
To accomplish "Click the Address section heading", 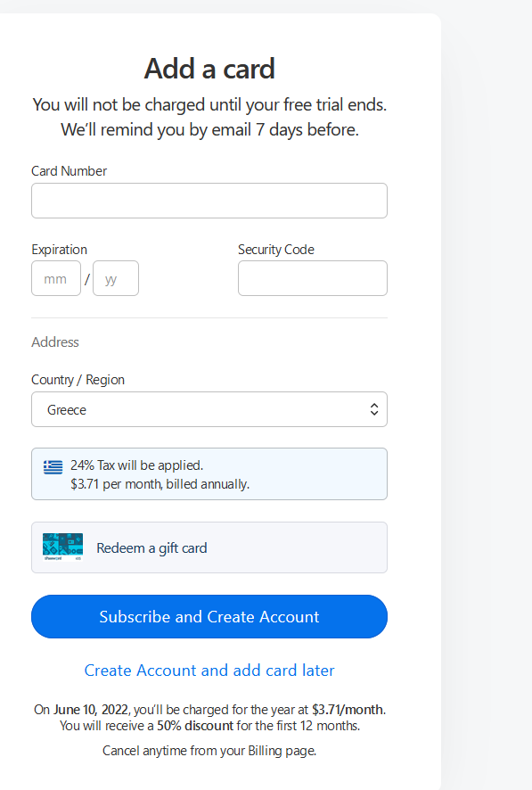I will click(55, 342).
